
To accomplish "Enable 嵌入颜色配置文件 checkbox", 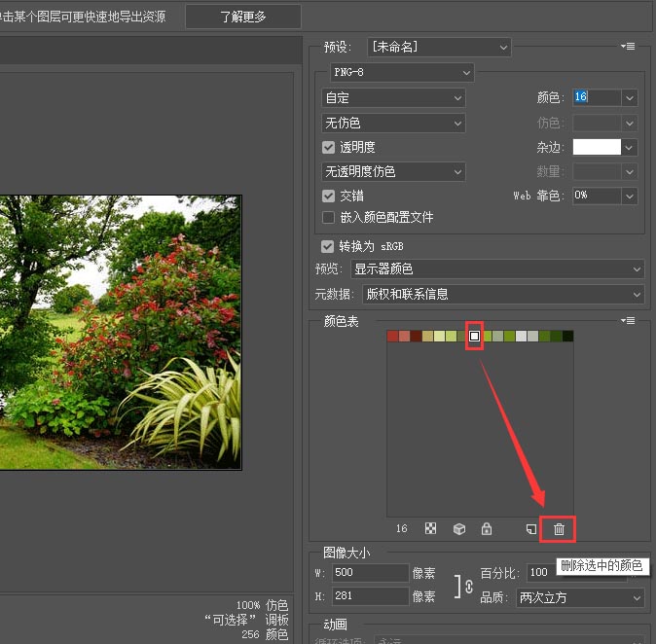I will (x=328, y=217).
